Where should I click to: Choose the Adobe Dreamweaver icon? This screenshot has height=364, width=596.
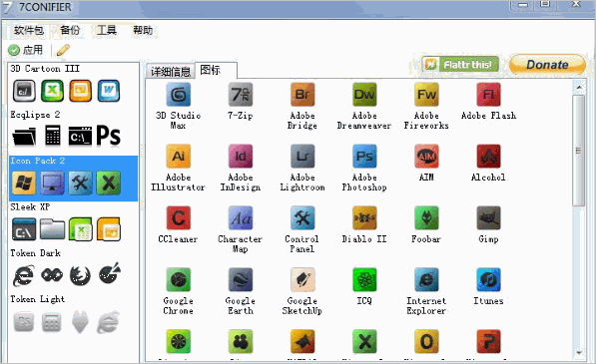click(x=364, y=95)
